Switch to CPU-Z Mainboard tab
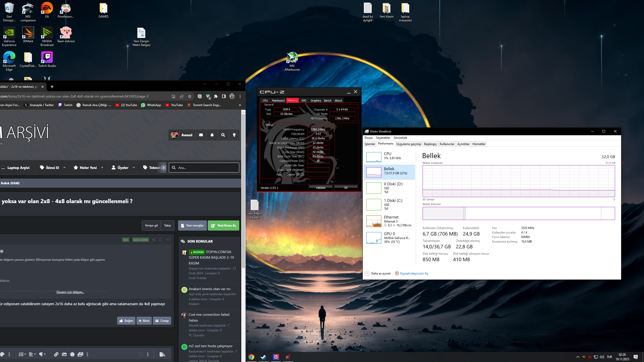This screenshot has width=644, height=362. click(278, 100)
